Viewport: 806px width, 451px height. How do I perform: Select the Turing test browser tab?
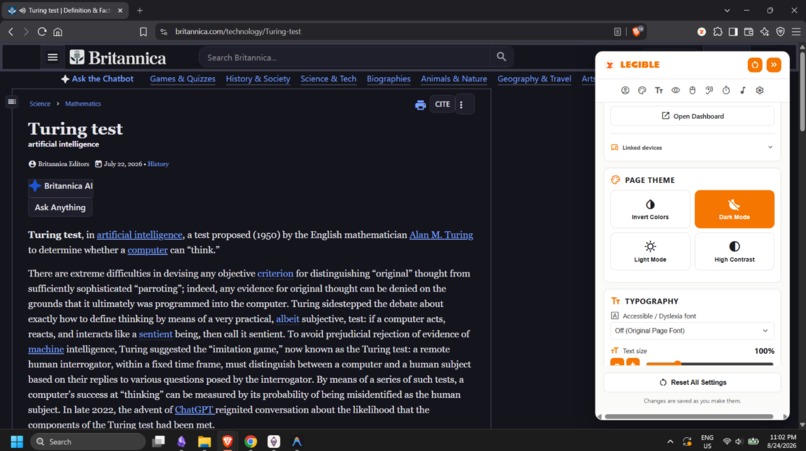click(x=65, y=10)
